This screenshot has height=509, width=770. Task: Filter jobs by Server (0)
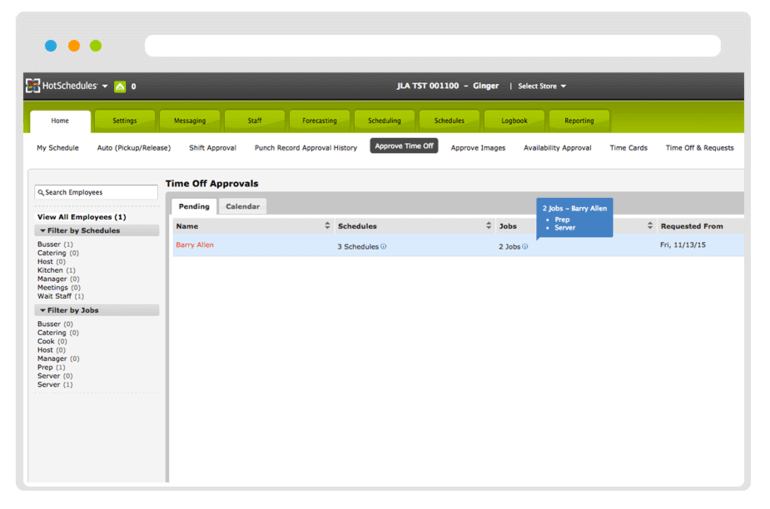click(x=55, y=376)
